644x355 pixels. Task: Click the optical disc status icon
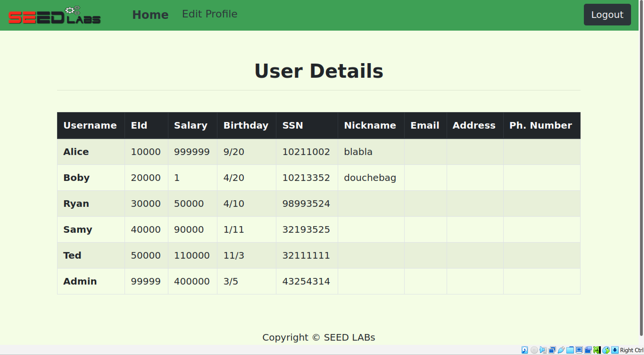pos(534,350)
